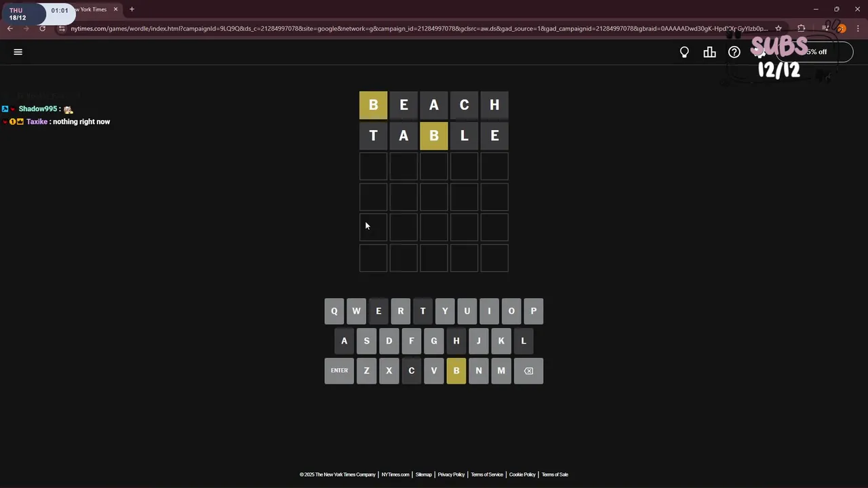The image size is (868, 488).
Task: Tap the dark A key
Action: pos(344,341)
